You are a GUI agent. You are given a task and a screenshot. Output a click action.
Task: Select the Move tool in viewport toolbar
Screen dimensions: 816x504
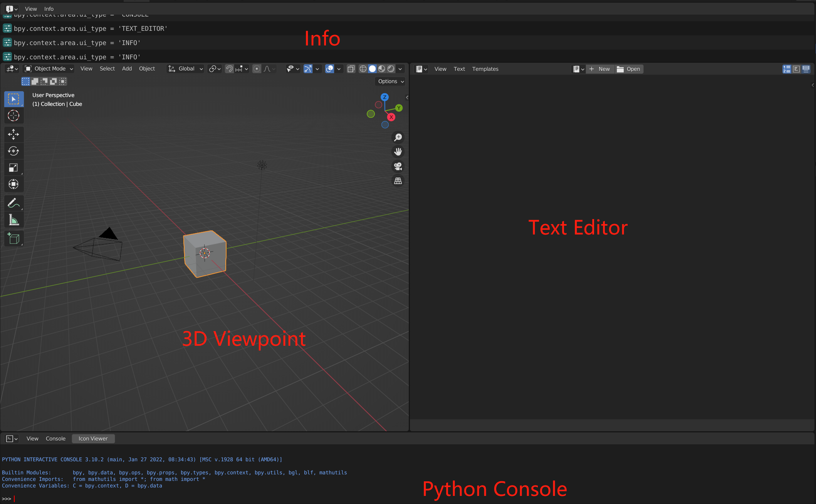tap(13, 134)
